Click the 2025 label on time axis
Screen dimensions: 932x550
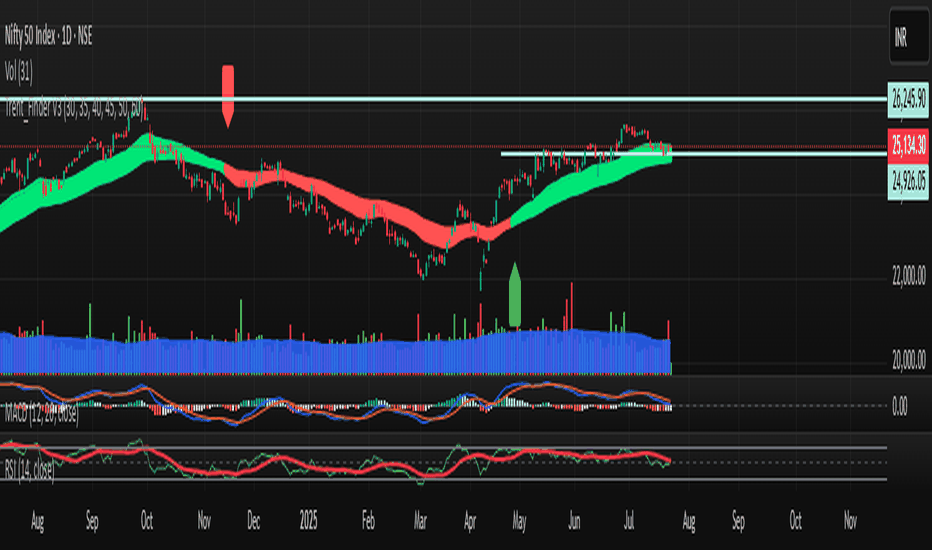[x=308, y=521]
